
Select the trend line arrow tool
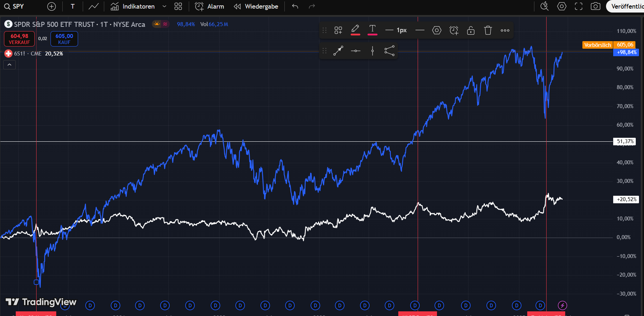(x=338, y=51)
